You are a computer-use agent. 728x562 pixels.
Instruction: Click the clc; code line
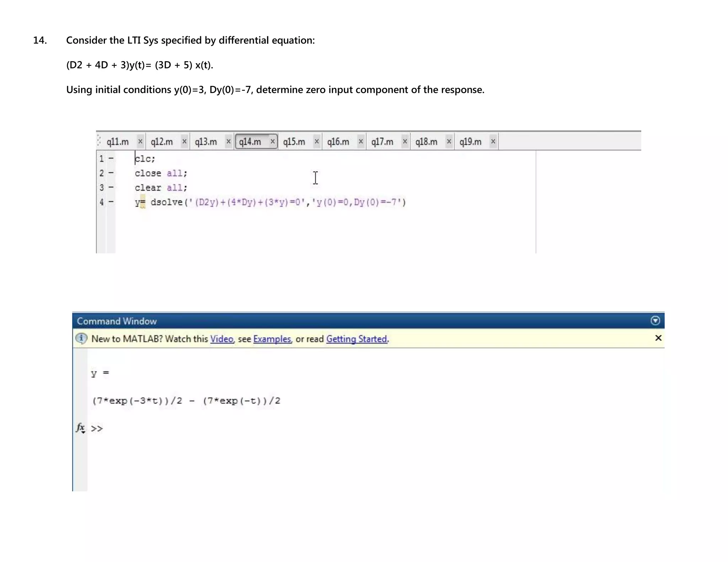145,159
